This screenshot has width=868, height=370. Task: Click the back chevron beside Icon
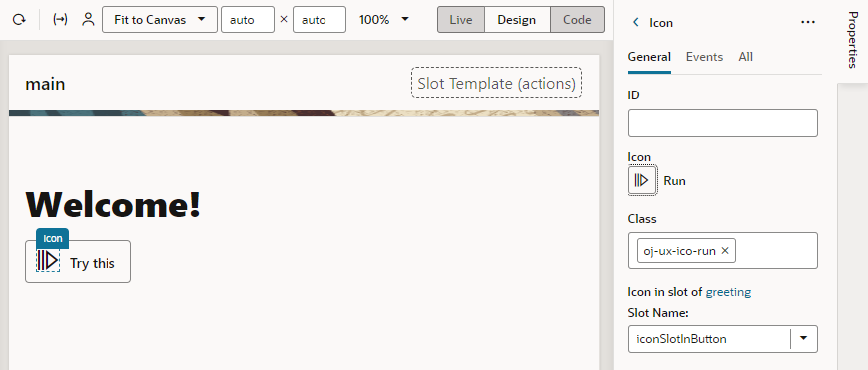(x=635, y=22)
